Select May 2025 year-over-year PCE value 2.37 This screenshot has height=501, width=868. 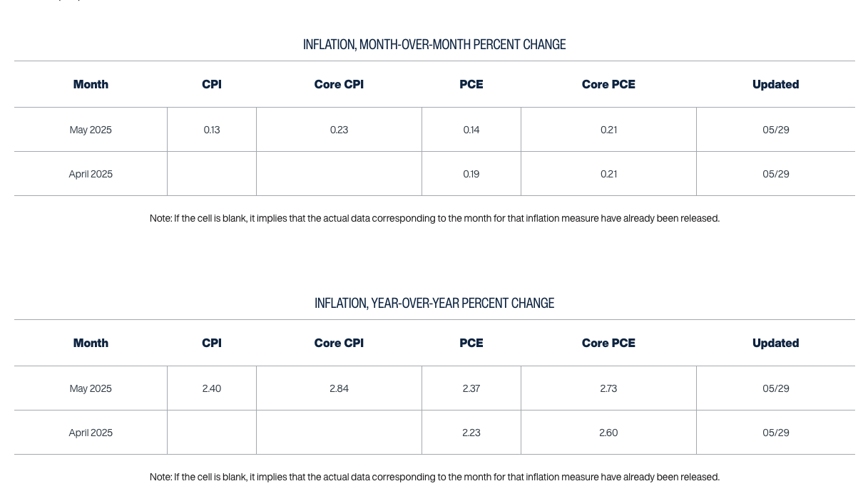click(471, 388)
